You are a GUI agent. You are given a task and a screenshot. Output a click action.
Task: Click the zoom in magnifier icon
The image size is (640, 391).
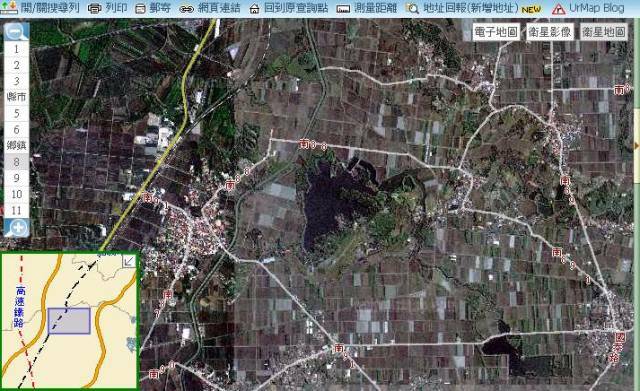[16, 227]
